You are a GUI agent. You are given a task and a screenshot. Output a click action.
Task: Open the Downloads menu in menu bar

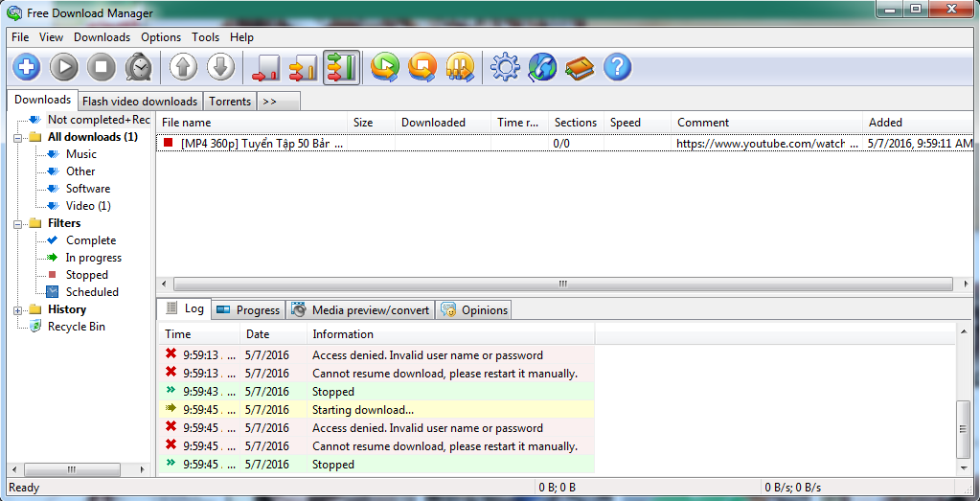pos(102,37)
